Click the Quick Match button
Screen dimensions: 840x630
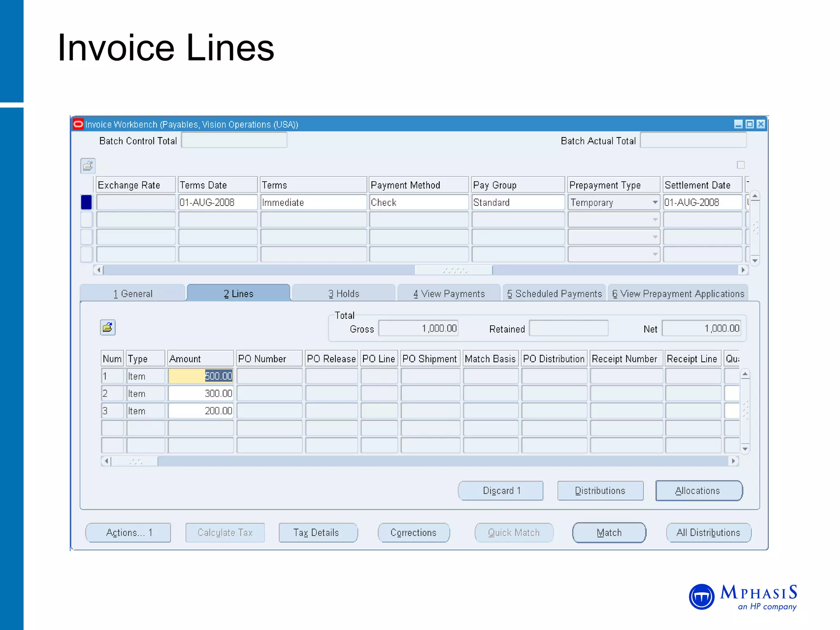(x=514, y=532)
